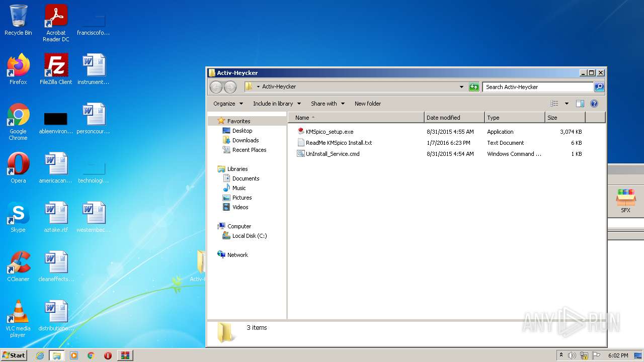
Task: Click the Windows Start button
Action: click(x=14, y=355)
